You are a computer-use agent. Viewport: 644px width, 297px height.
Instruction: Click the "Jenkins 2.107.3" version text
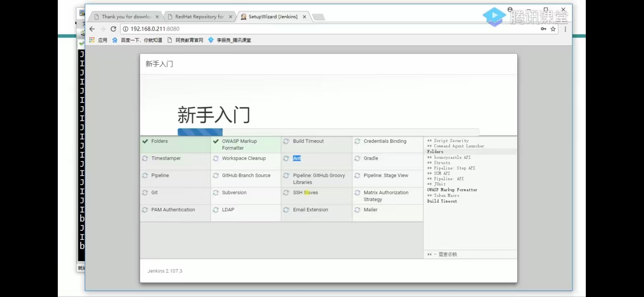(x=165, y=271)
